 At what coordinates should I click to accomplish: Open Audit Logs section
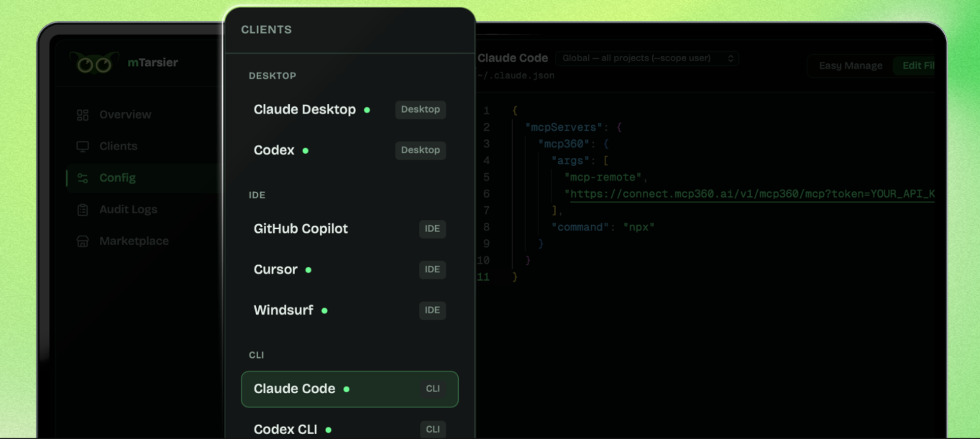128,210
